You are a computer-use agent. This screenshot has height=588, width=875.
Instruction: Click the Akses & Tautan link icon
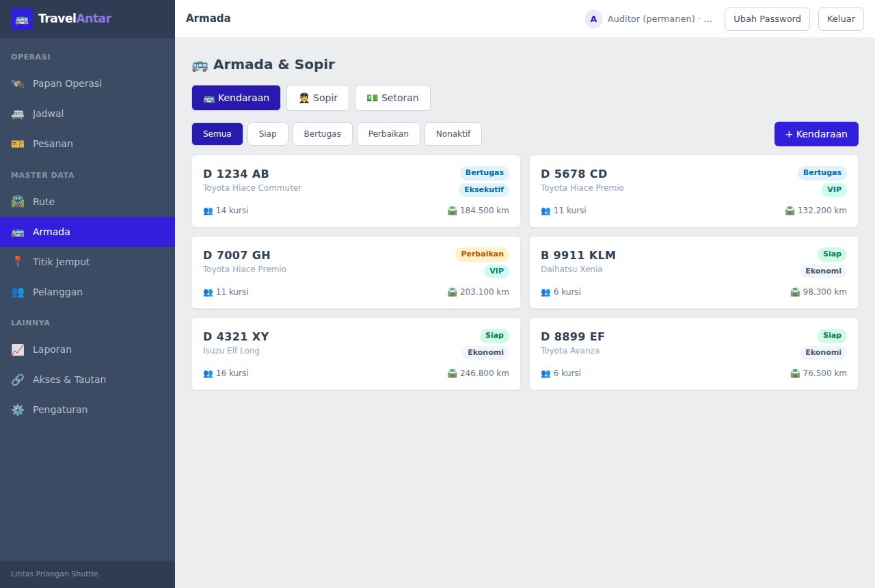click(x=18, y=379)
